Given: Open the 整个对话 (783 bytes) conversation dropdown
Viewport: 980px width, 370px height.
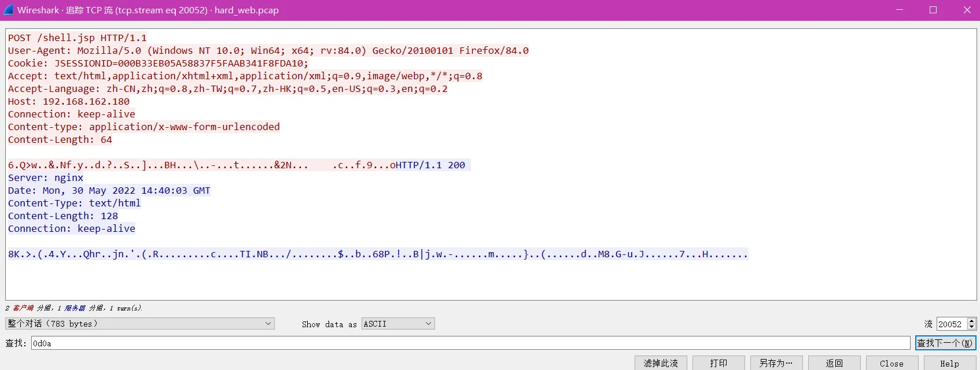Looking at the screenshot, I should click(x=139, y=324).
